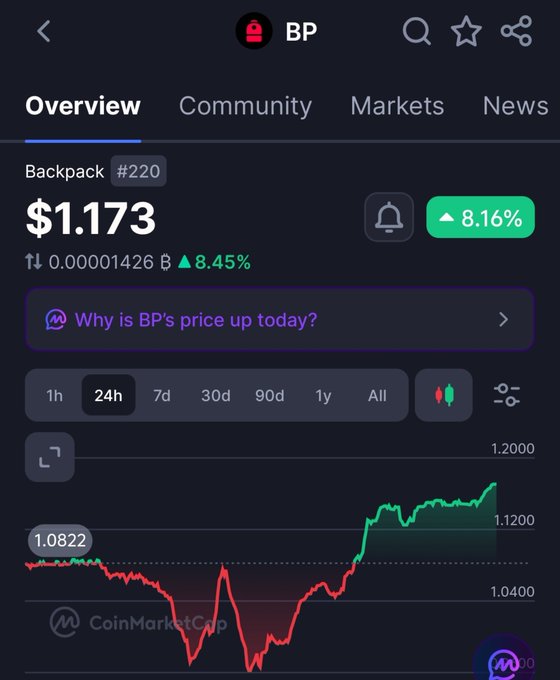Switch to the Community tab

(246, 106)
